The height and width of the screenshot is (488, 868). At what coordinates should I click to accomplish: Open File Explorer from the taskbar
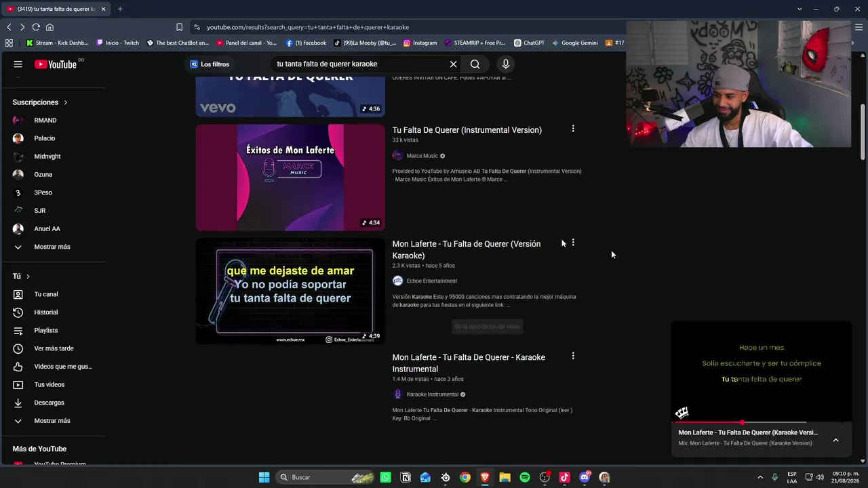pyautogui.click(x=505, y=477)
